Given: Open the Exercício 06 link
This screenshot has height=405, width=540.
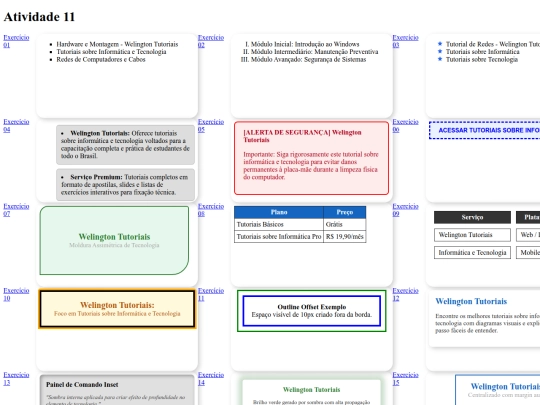Looking at the screenshot, I should click(x=405, y=125).
